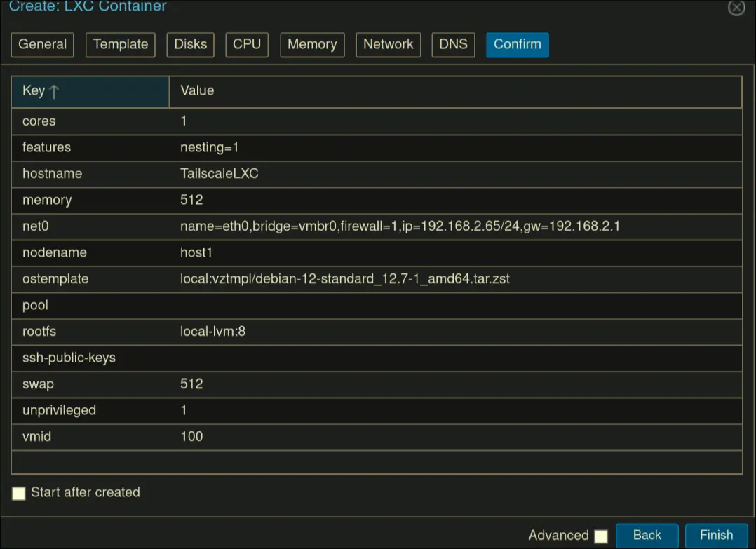The image size is (756, 549).
Task: Sort by the Key column header
Action: [x=34, y=91]
